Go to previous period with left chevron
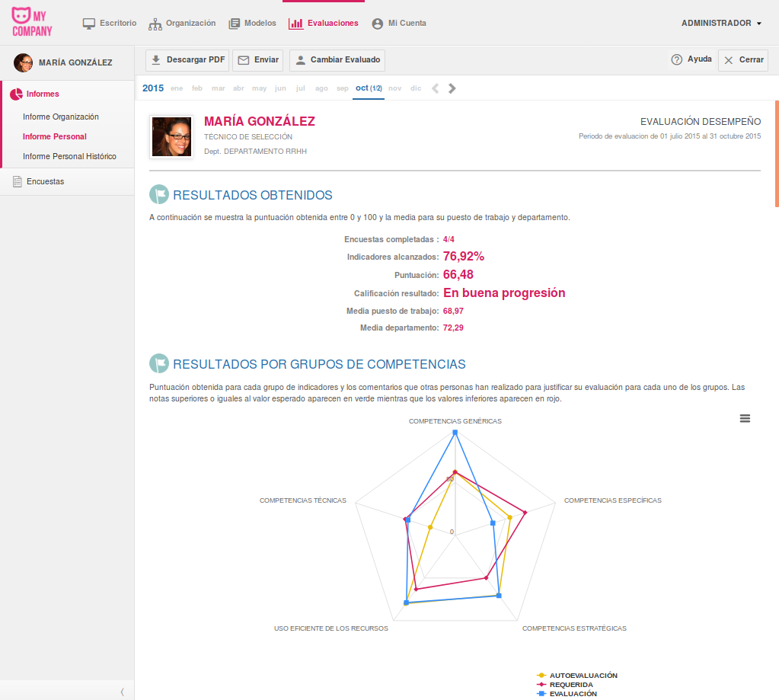779x700 pixels. [x=436, y=88]
